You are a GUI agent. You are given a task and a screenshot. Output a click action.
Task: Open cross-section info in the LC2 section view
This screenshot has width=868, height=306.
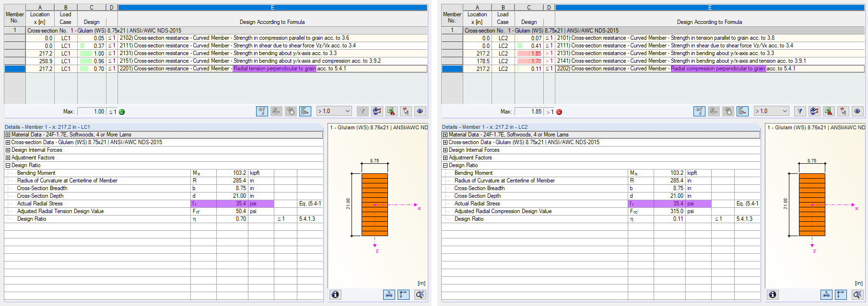click(x=773, y=295)
